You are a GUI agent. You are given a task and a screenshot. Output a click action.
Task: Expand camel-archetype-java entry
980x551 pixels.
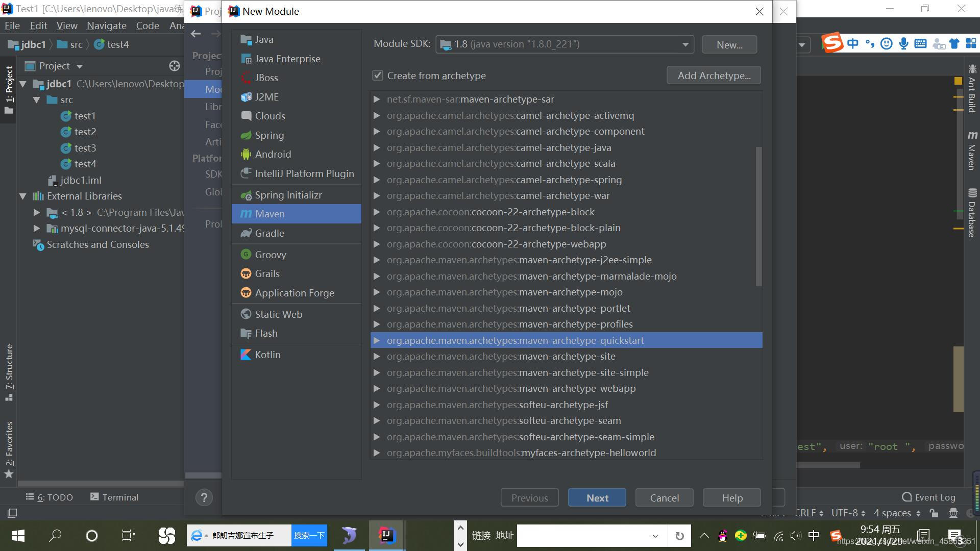pyautogui.click(x=377, y=147)
